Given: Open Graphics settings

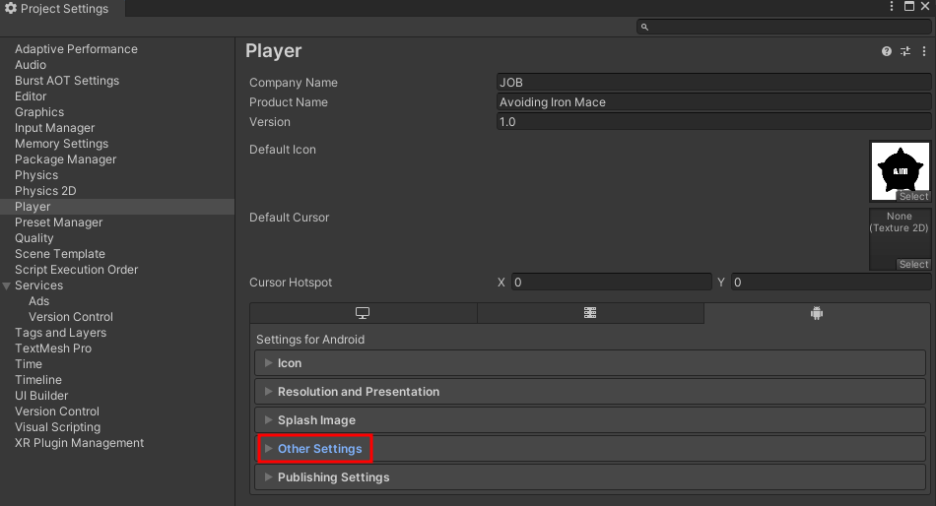Looking at the screenshot, I should pyautogui.click(x=39, y=112).
